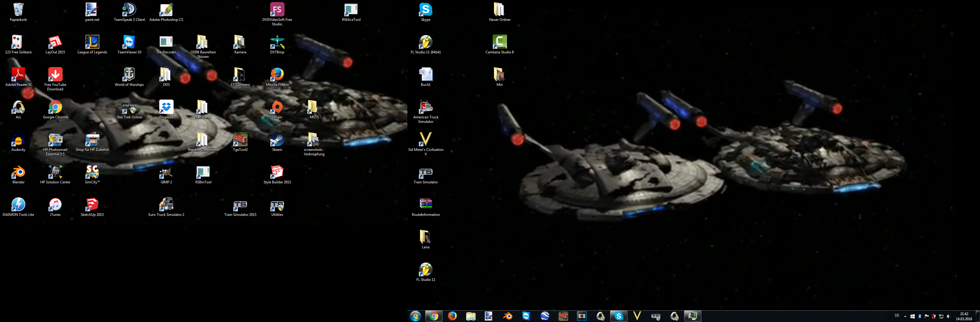
Task: Select the Arc desktop shortcut
Action: (x=18, y=109)
